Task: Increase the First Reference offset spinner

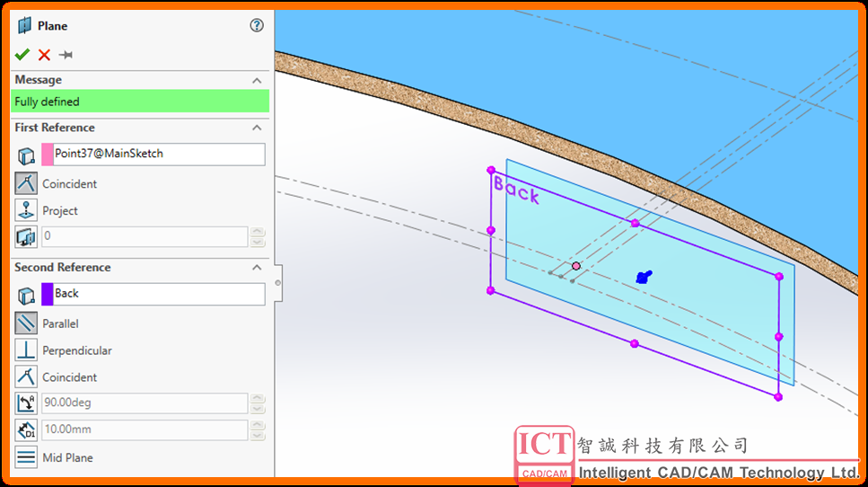Action: [258, 232]
